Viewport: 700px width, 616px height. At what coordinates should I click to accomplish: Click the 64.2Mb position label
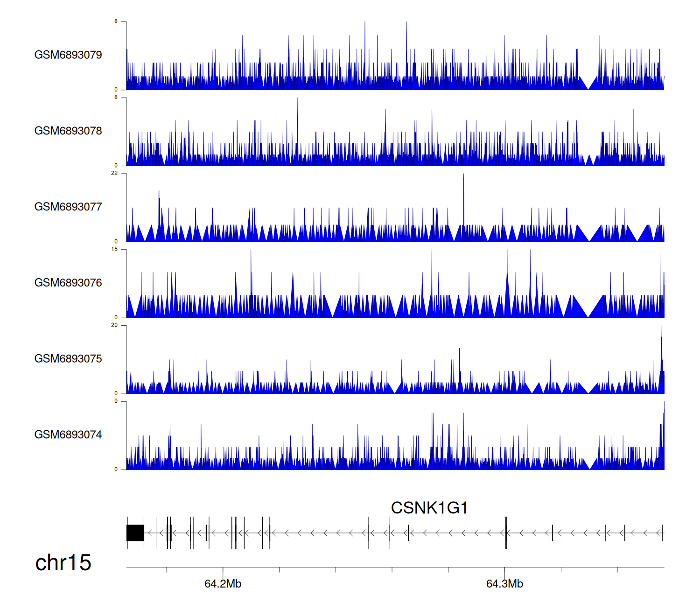coord(223,584)
